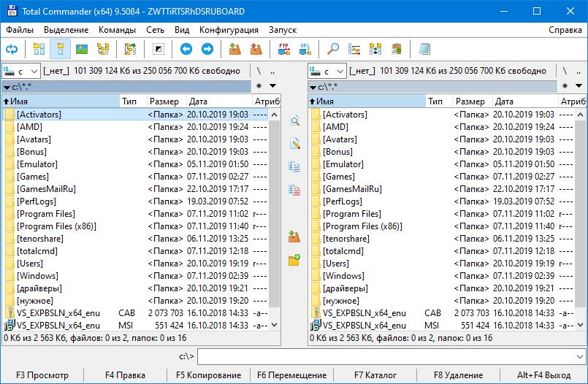Click the Pack files archive icon
The width and height of the screenshot is (588, 384).
(234, 50)
